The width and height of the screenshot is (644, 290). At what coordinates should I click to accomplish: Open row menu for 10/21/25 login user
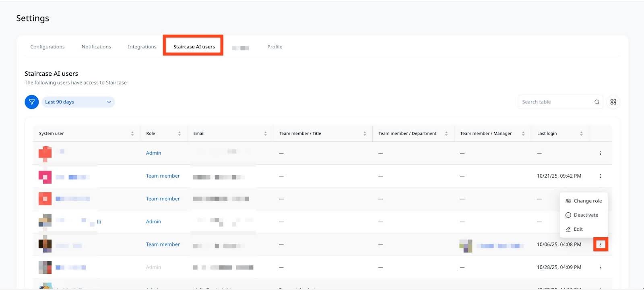(x=601, y=176)
